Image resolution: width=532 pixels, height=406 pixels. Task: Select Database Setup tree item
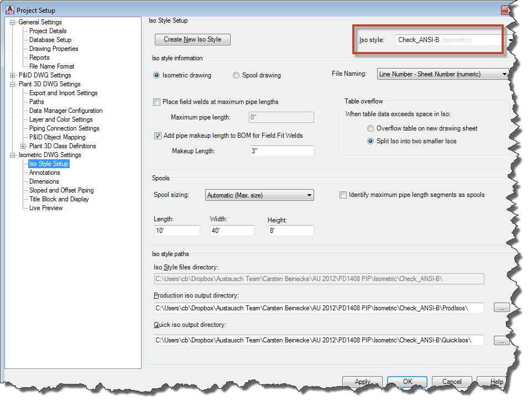point(50,40)
